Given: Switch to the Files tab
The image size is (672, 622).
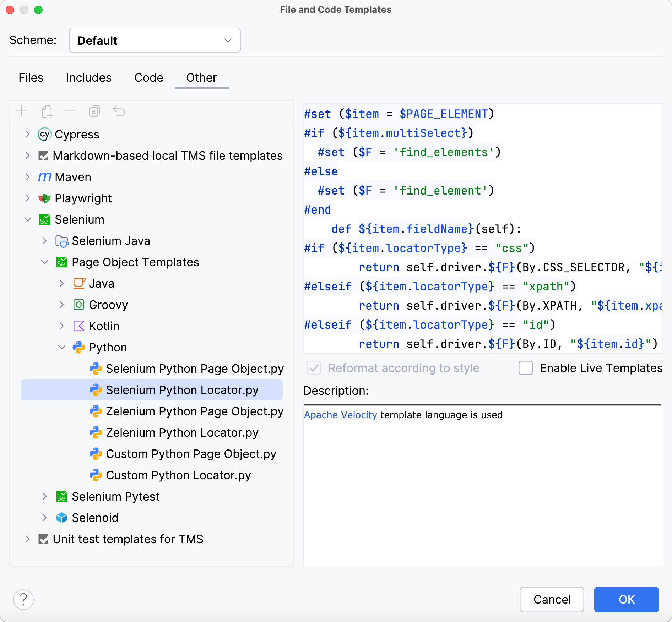Looking at the screenshot, I should (x=31, y=77).
